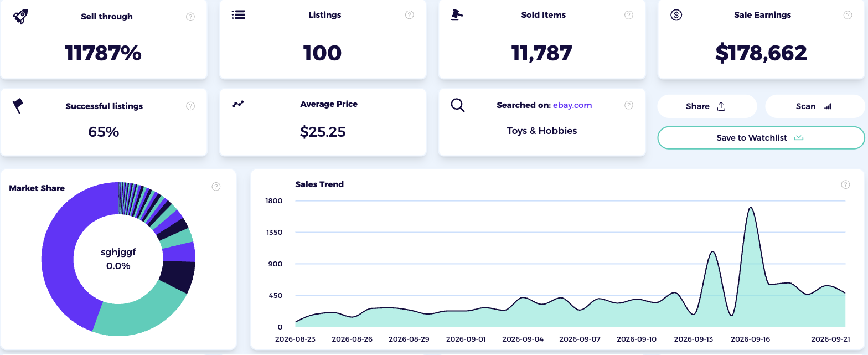
Task: Click the $25.25 average price value
Action: [323, 132]
